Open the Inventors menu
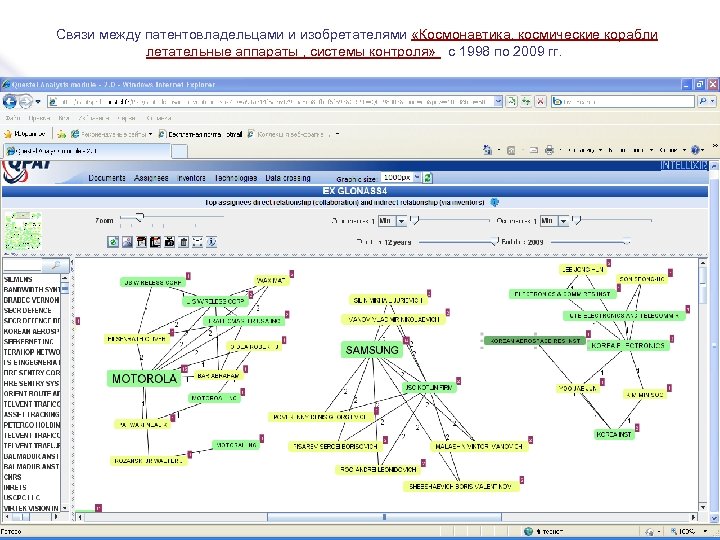This screenshot has height=540, width=720. click(191, 178)
